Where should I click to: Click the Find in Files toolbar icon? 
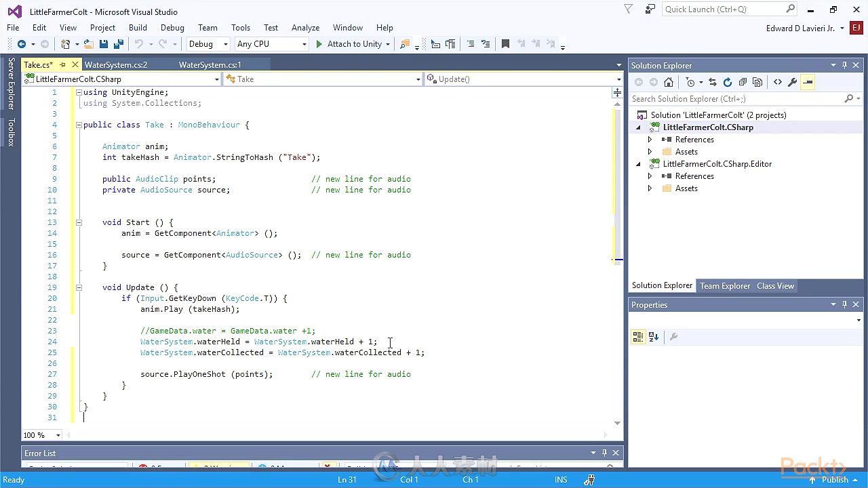coord(405,44)
